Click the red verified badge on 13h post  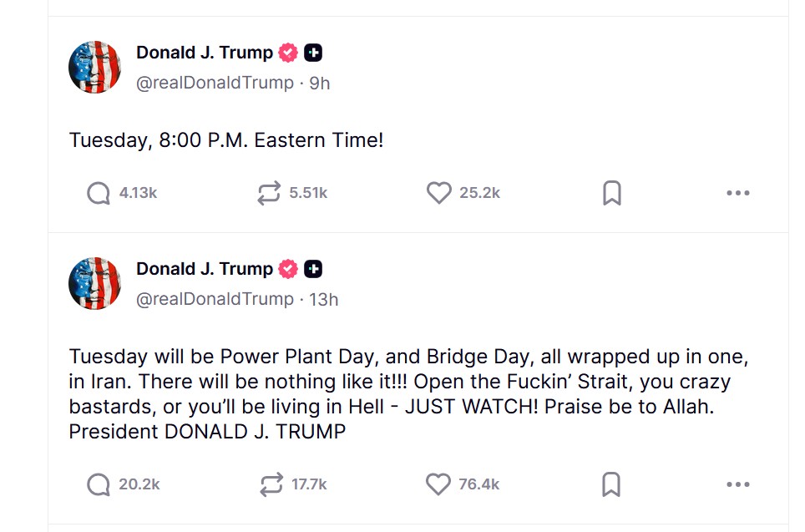[288, 269]
